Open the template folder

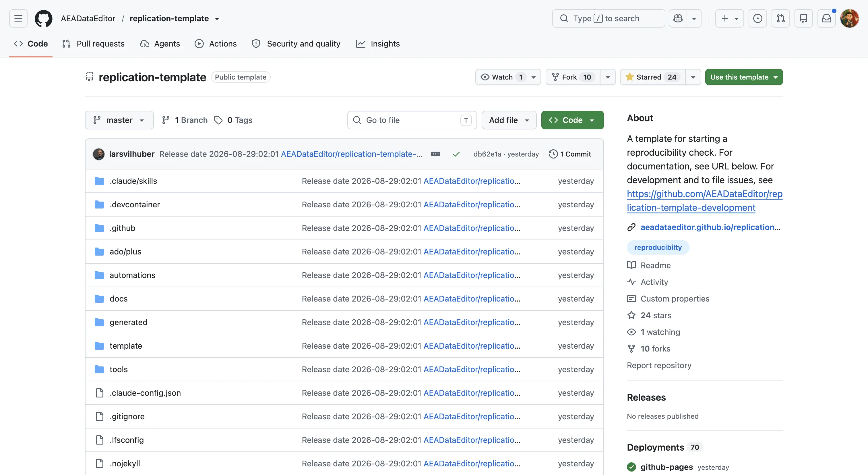[x=126, y=346]
